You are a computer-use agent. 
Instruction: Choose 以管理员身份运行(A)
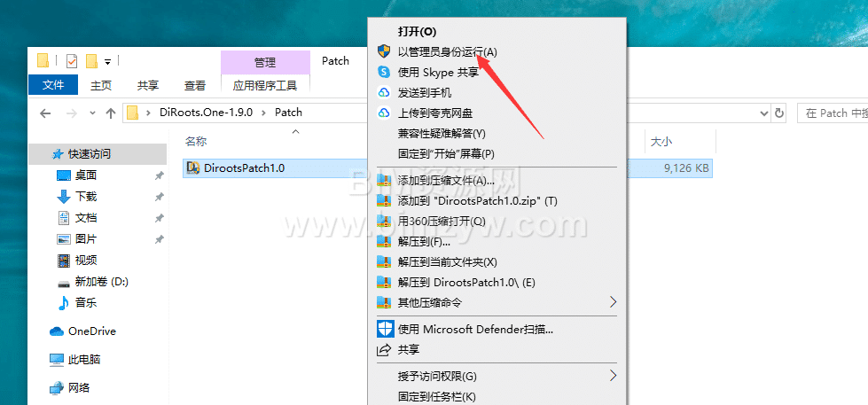[447, 52]
